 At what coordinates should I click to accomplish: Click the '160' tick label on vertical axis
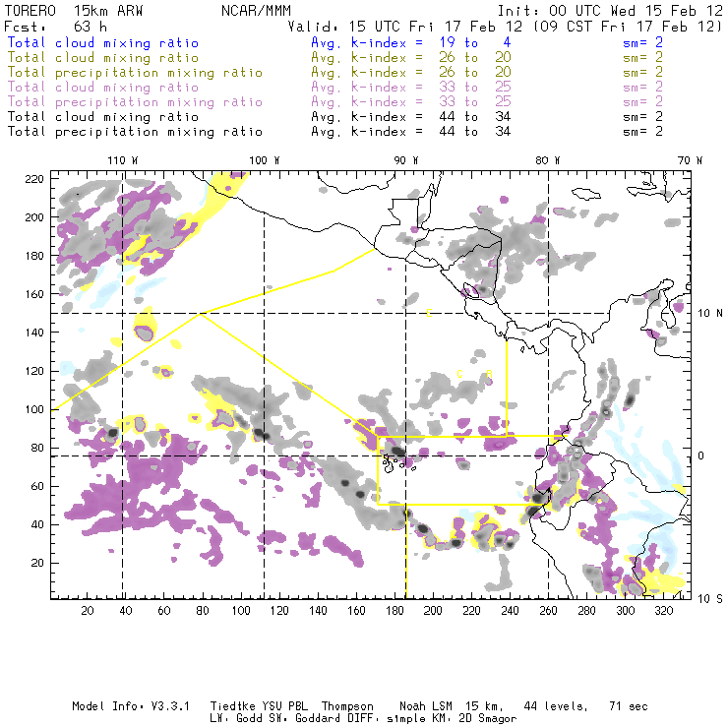tap(34, 294)
